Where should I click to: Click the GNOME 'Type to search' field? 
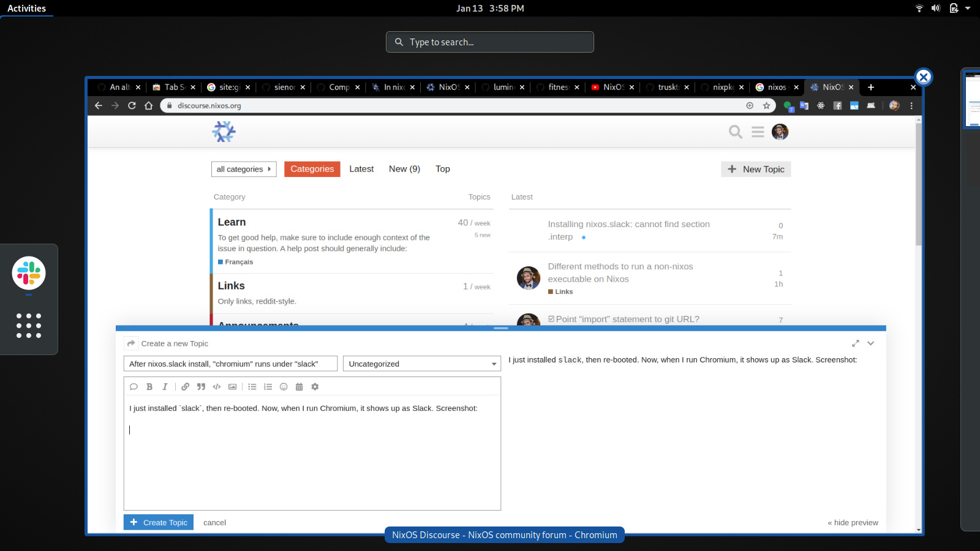coord(490,42)
